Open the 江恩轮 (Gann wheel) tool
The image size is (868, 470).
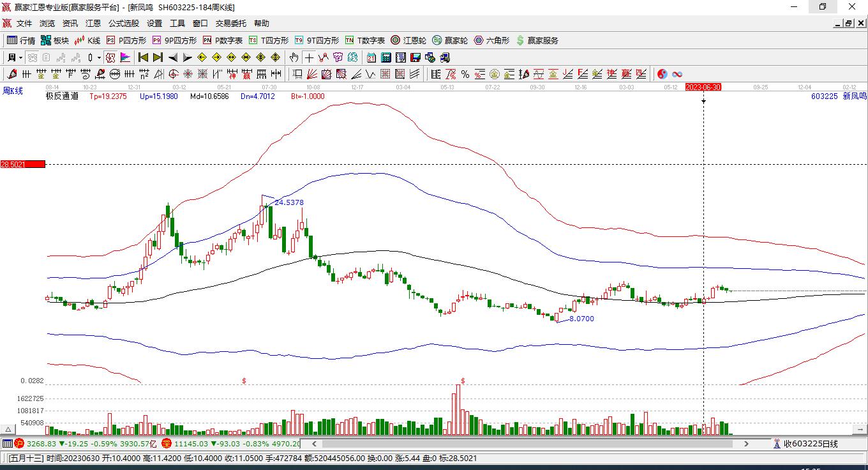pyautogui.click(x=408, y=40)
